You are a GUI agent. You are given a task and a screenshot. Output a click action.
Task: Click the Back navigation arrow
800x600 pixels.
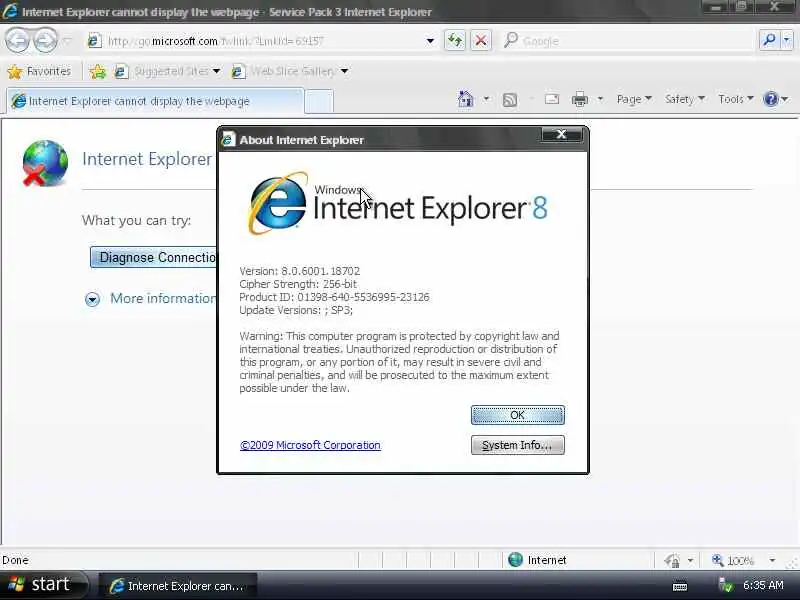point(18,41)
